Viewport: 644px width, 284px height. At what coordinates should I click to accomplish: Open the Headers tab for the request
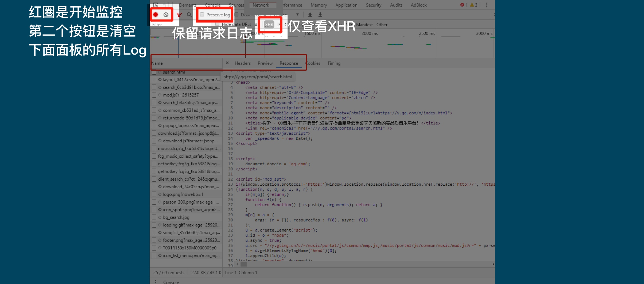click(242, 63)
